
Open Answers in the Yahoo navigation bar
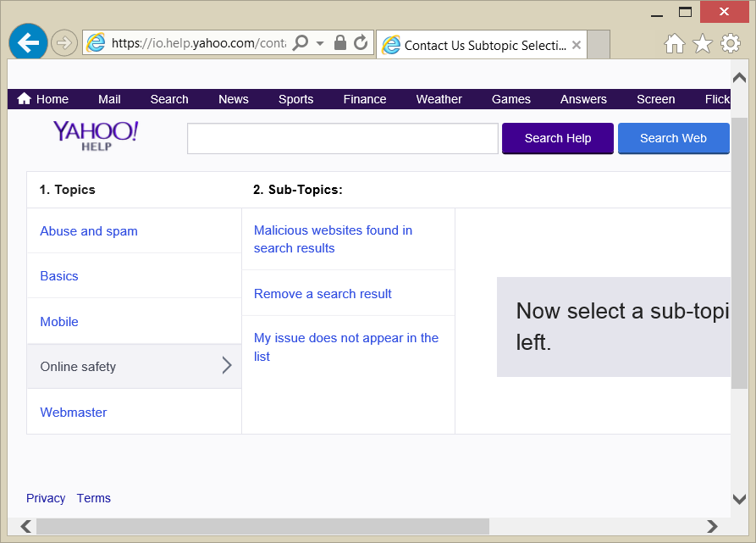(x=583, y=99)
